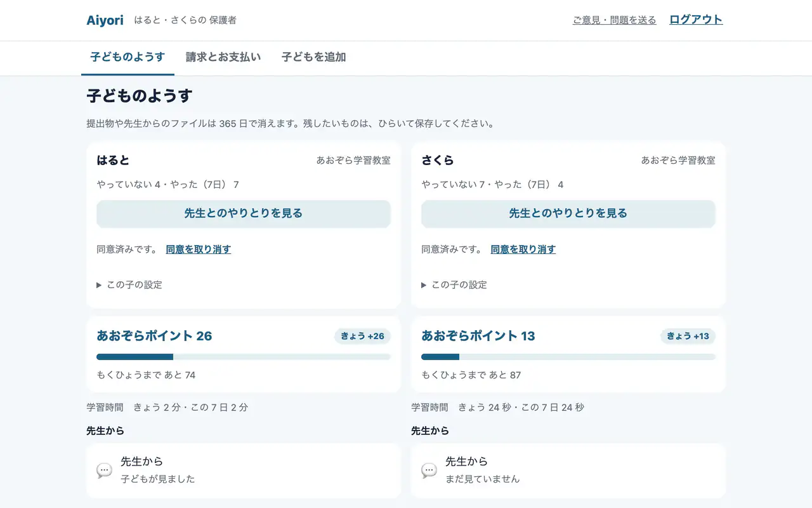Click あおぞらポイント 13 progress bar
Screen dimensions: 812x508
568,357
